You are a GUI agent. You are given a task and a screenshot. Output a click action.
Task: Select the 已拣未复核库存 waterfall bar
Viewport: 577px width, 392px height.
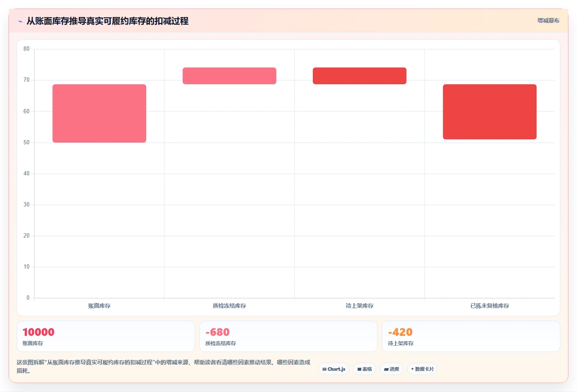(490, 112)
